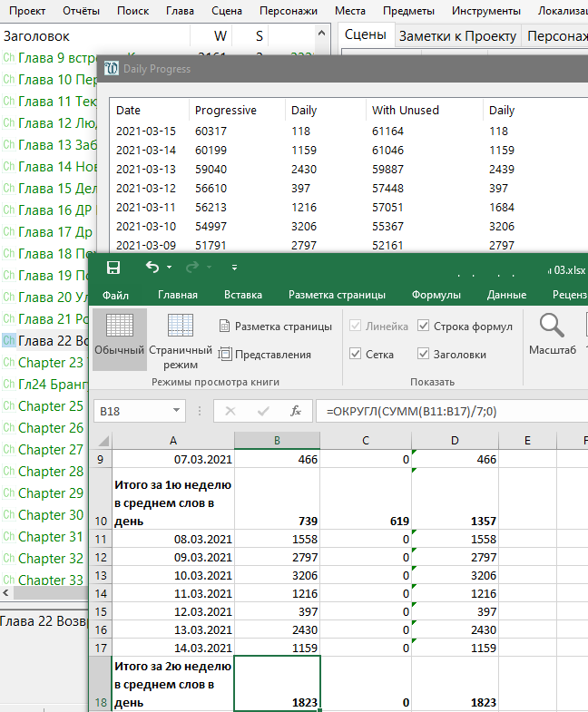The height and width of the screenshot is (712, 588).
Task: Select column C header in Excel
Action: pyautogui.click(x=366, y=441)
